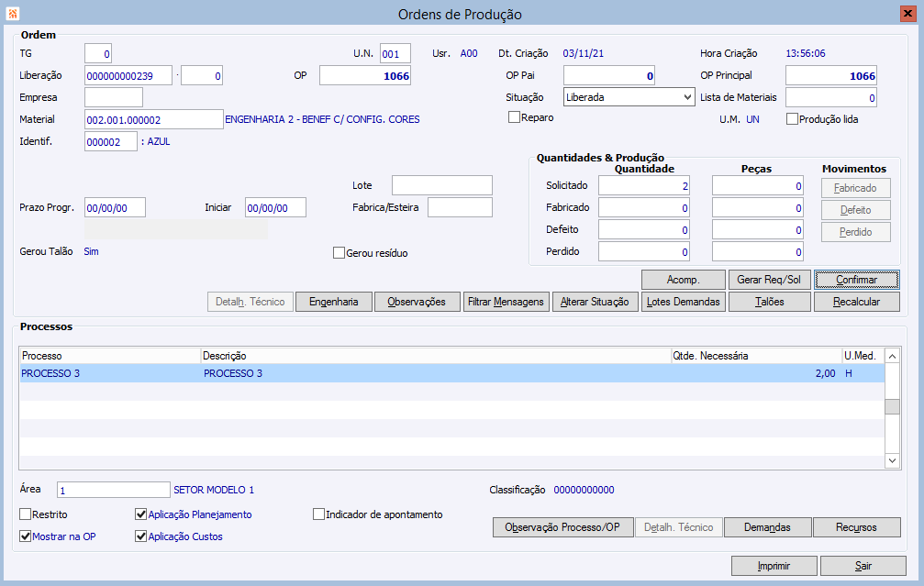
Task: Click the Lista de Materiais field
Action: [831, 97]
